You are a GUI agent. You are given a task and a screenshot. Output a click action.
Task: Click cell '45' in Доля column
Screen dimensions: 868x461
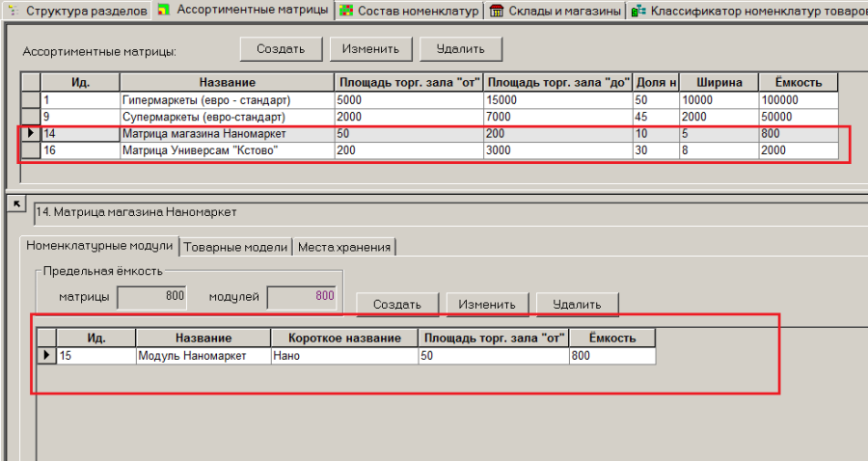click(x=657, y=117)
